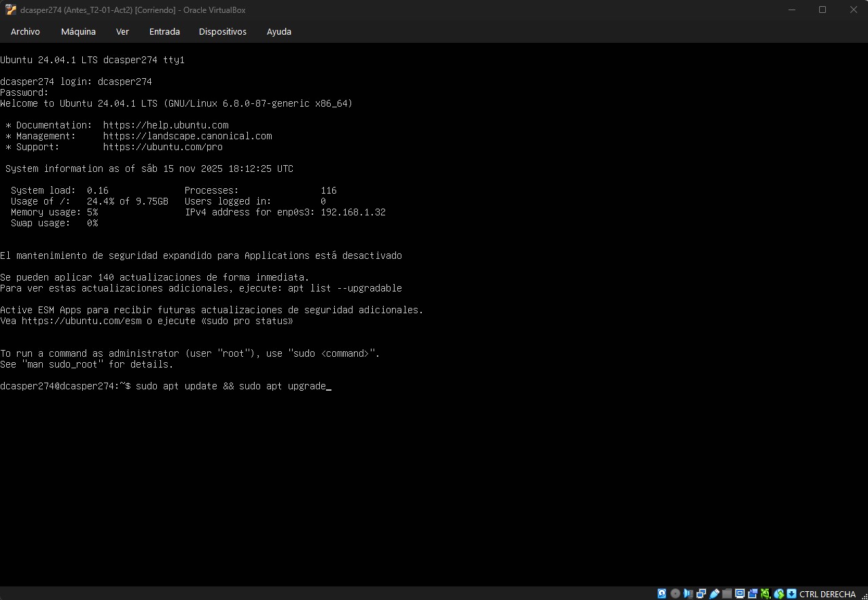Expand the Ver menu
Screen dimensions: 868x600
pyautogui.click(x=122, y=32)
